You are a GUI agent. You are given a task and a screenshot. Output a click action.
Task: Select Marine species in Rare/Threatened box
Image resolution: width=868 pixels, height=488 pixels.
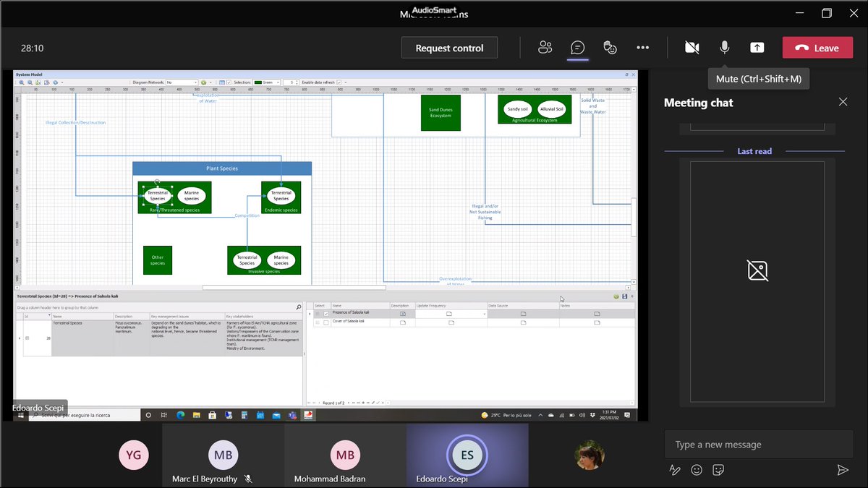click(191, 195)
